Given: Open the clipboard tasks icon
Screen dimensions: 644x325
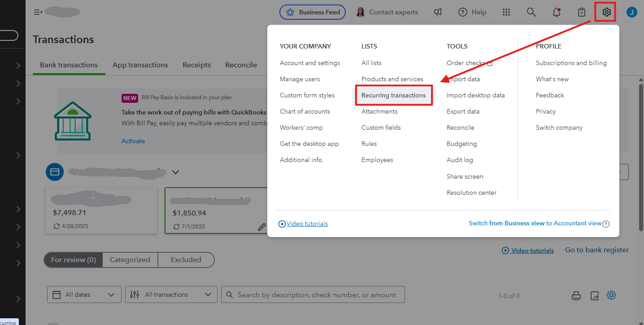Looking at the screenshot, I should pos(582,12).
